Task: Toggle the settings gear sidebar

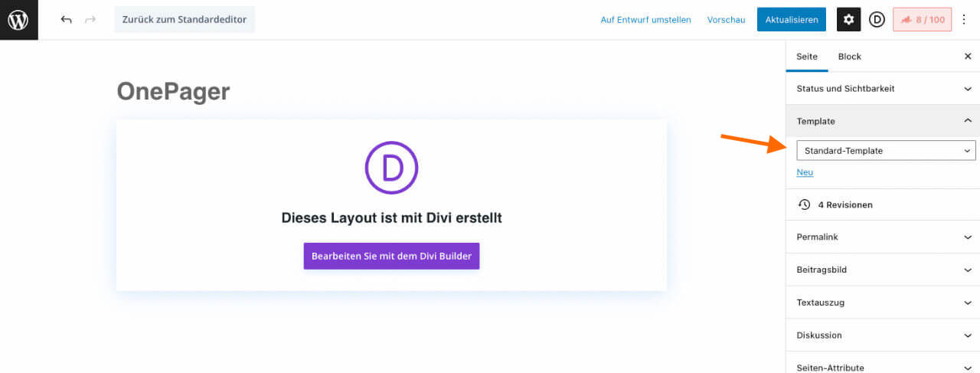Action: coord(849,20)
